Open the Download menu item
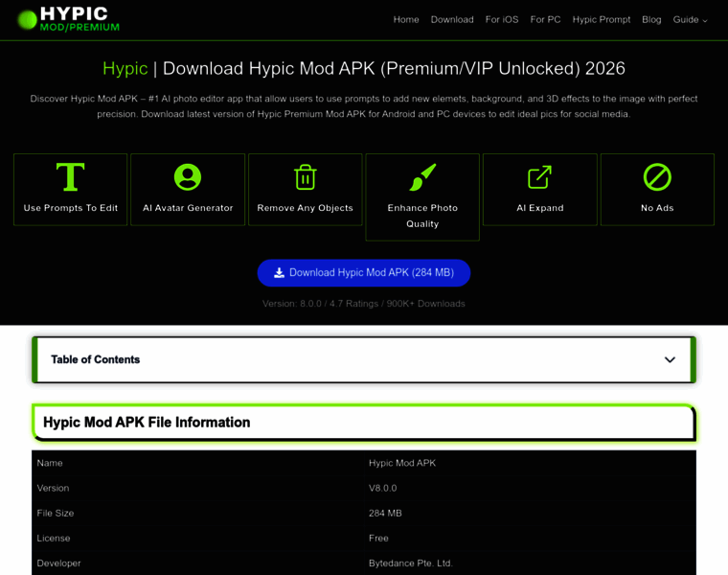The width and height of the screenshot is (728, 575). point(452,20)
